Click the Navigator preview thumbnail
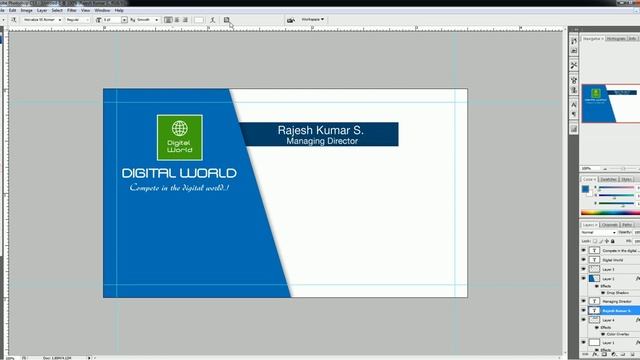This screenshot has height=360, width=640. [x=611, y=104]
